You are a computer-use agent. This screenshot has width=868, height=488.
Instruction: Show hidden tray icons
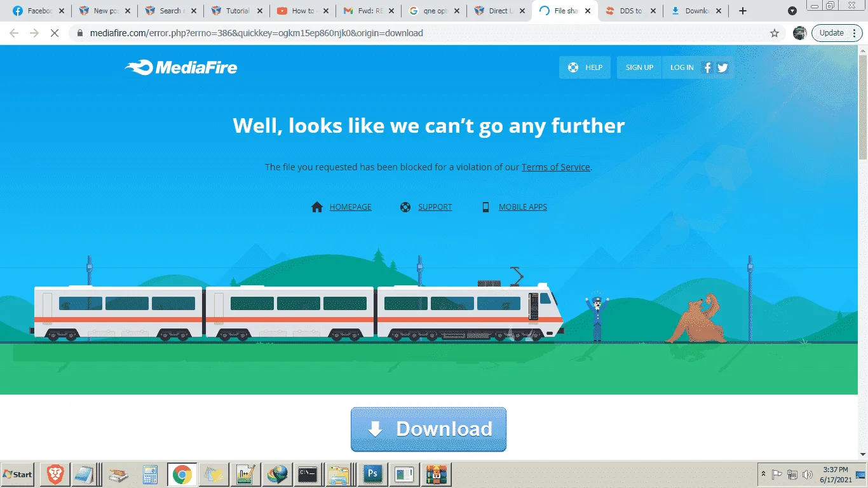[x=763, y=474]
